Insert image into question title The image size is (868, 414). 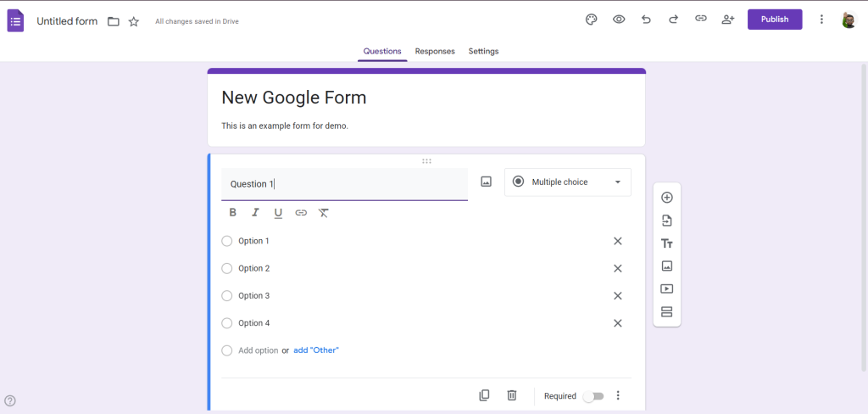[486, 182]
